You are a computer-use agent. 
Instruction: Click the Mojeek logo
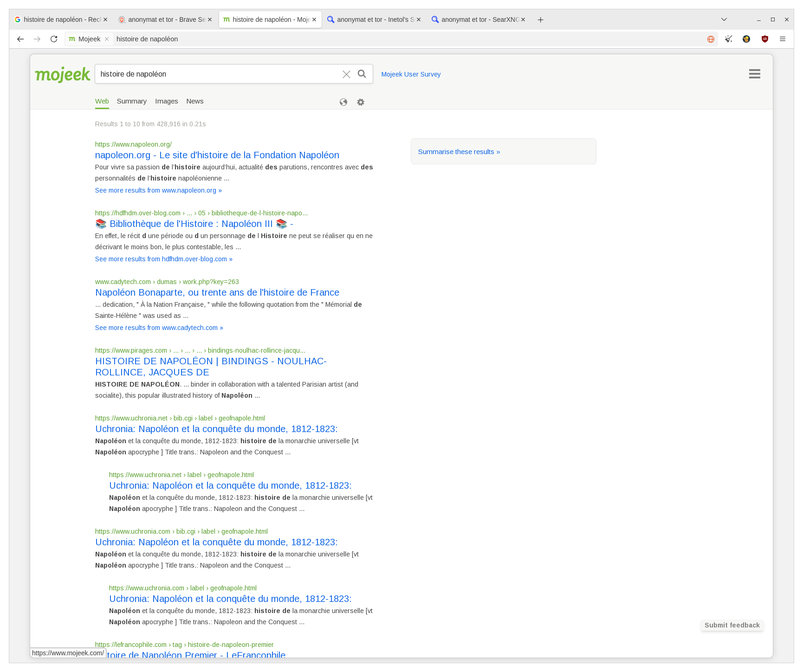tap(63, 74)
